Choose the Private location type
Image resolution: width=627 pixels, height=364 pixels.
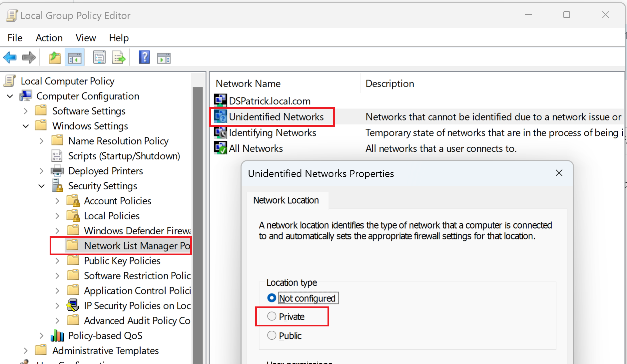click(272, 316)
